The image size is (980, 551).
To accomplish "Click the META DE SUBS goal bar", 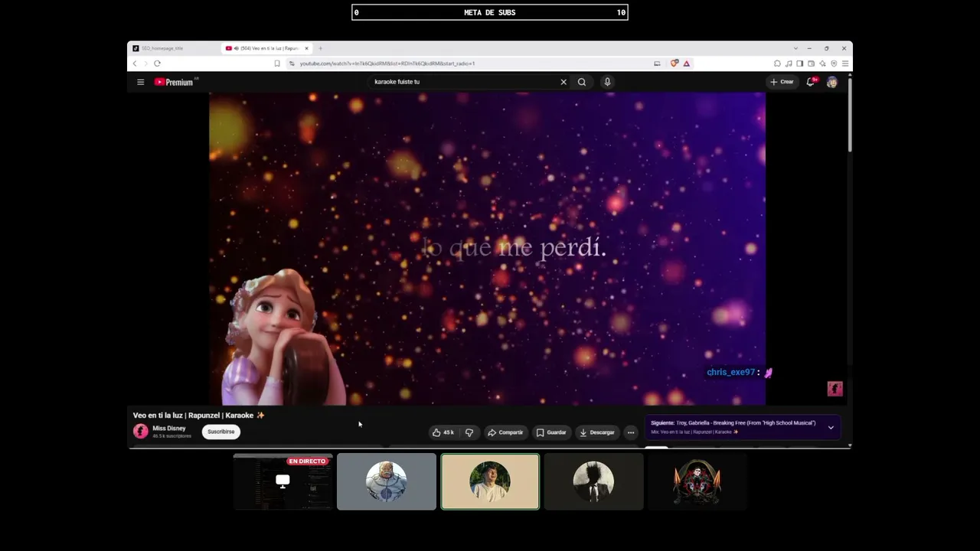I will point(490,12).
